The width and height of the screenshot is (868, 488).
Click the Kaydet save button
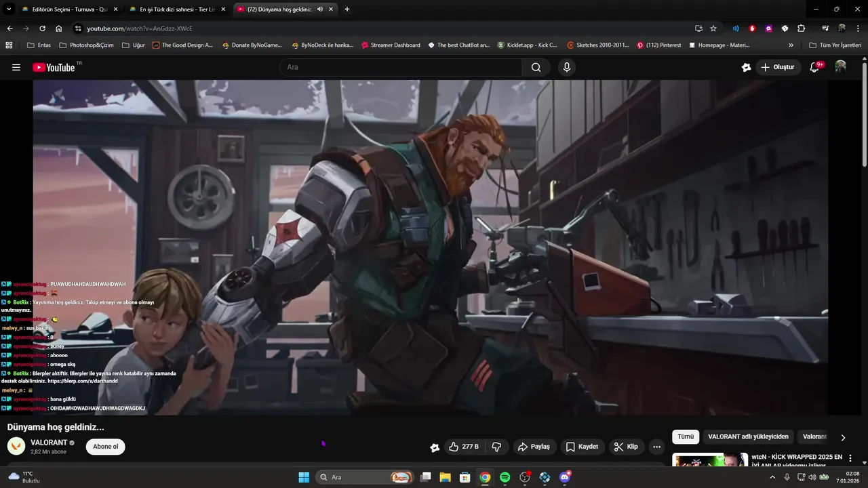point(583,447)
